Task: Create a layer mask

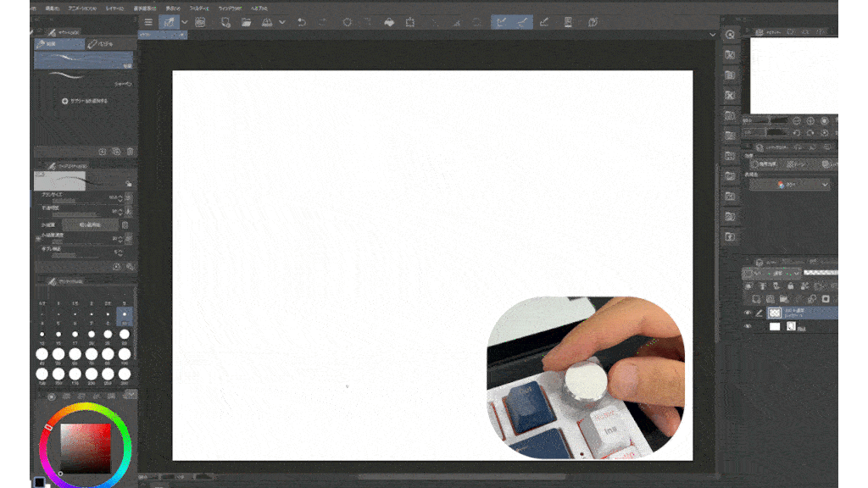Action: point(826,299)
